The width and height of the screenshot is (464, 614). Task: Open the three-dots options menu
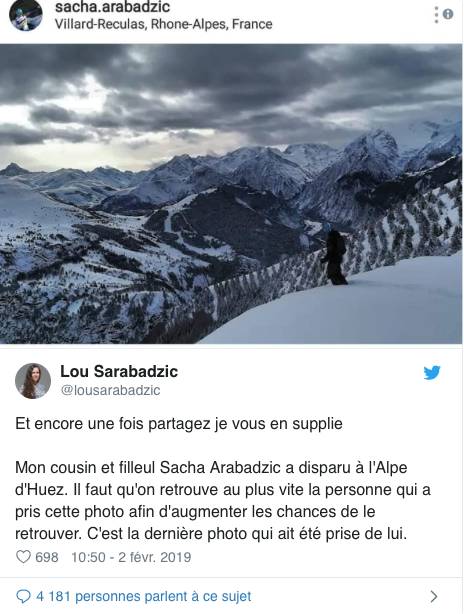point(436,15)
